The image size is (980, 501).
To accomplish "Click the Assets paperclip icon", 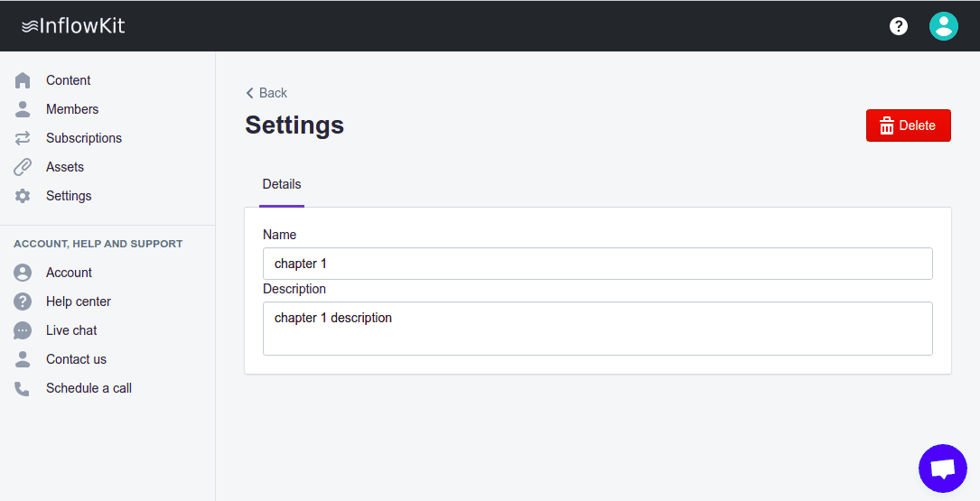I will click(23, 167).
